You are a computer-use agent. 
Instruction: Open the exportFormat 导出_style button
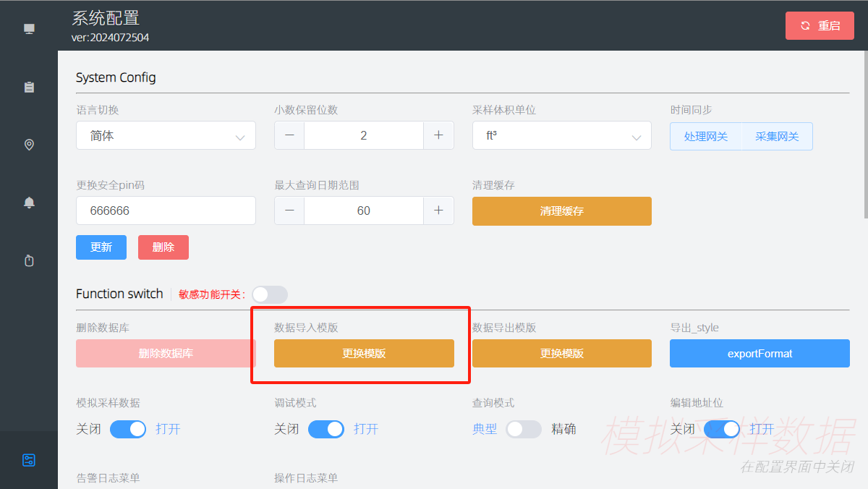[x=759, y=353]
